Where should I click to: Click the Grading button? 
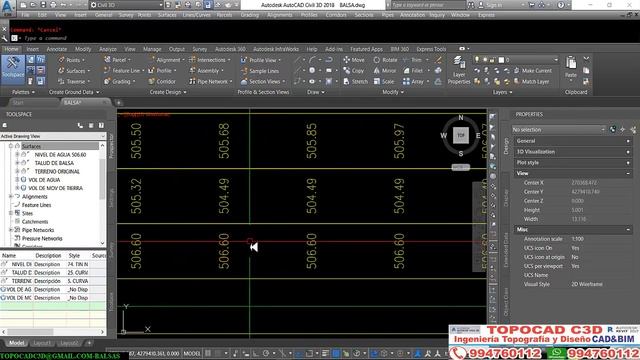[x=119, y=82]
